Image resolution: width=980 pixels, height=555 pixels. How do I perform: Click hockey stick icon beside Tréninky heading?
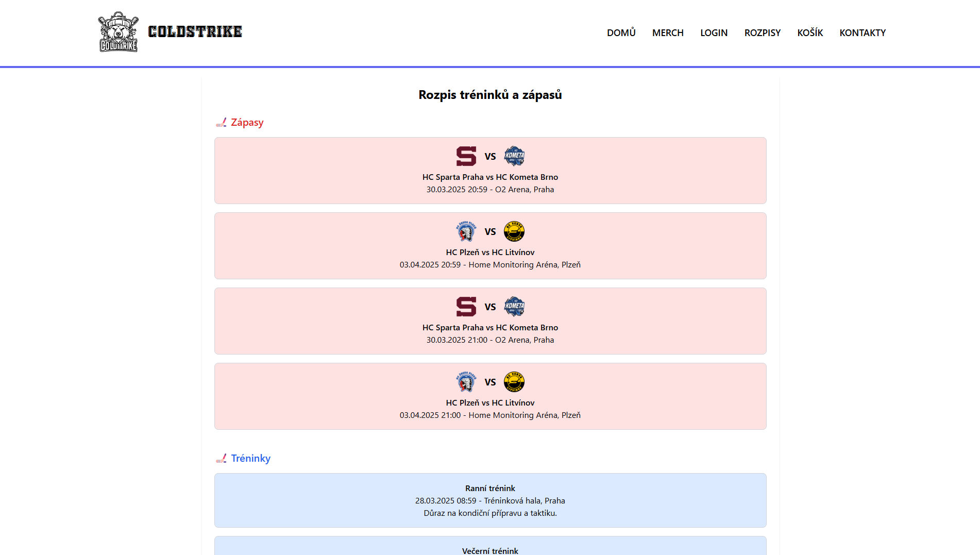(x=221, y=459)
